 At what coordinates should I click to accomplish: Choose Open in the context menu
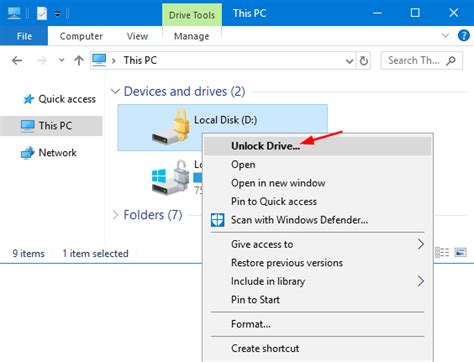click(x=317, y=165)
